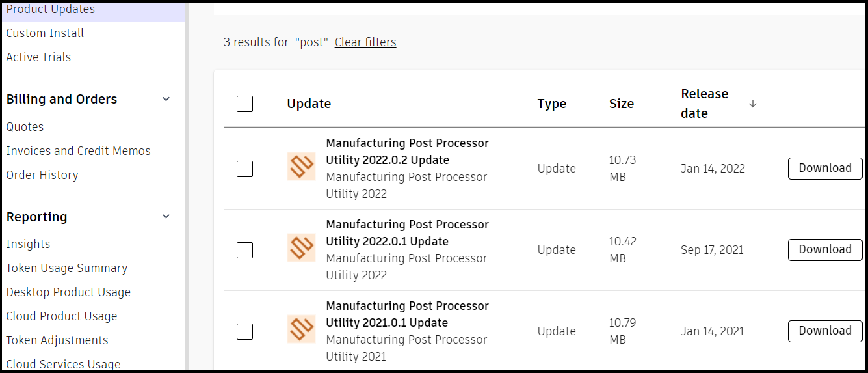The image size is (868, 373).
Task: Mark the 2021.0.1 Update row checkbox
Action: tap(244, 331)
